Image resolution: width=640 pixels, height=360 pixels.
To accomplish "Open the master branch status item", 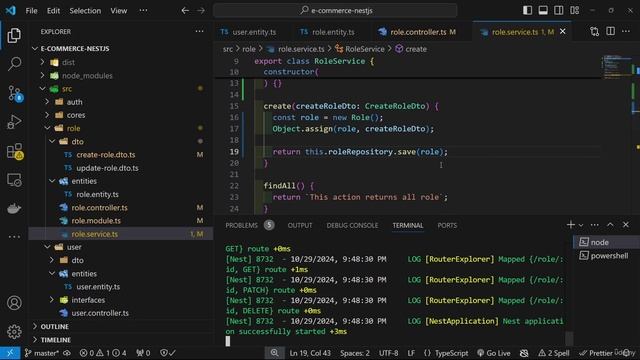I will (42, 353).
